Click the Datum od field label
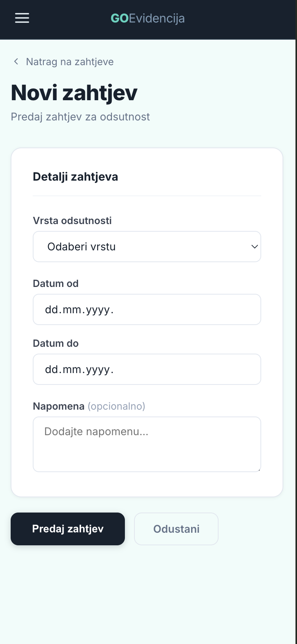297x644 pixels. [x=56, y=284]
